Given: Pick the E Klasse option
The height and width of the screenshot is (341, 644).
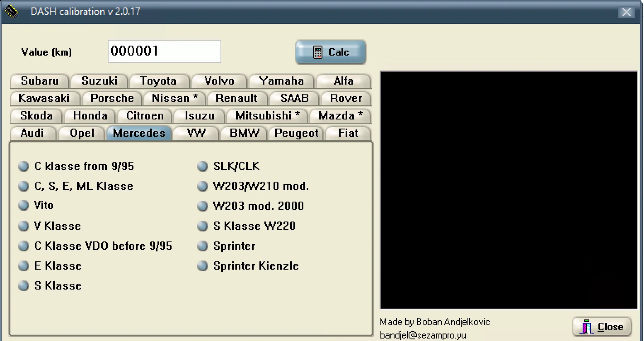Looking at the screenshot, I should tap(50, 266).
